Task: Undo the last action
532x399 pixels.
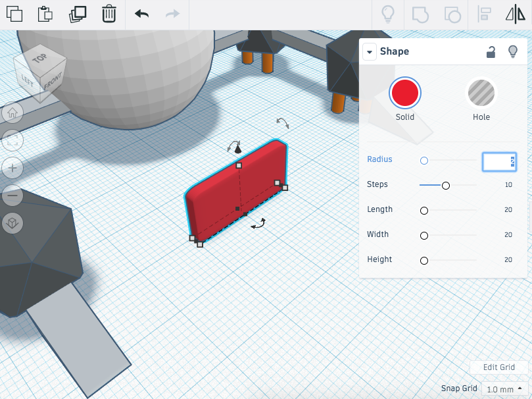Action: tap(141, 14)
